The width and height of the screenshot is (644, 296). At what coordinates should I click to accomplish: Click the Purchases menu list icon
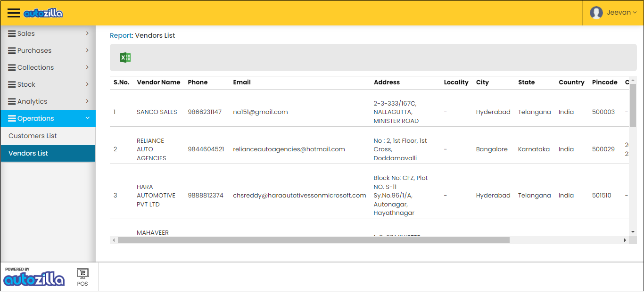click(x=12, y=50)
